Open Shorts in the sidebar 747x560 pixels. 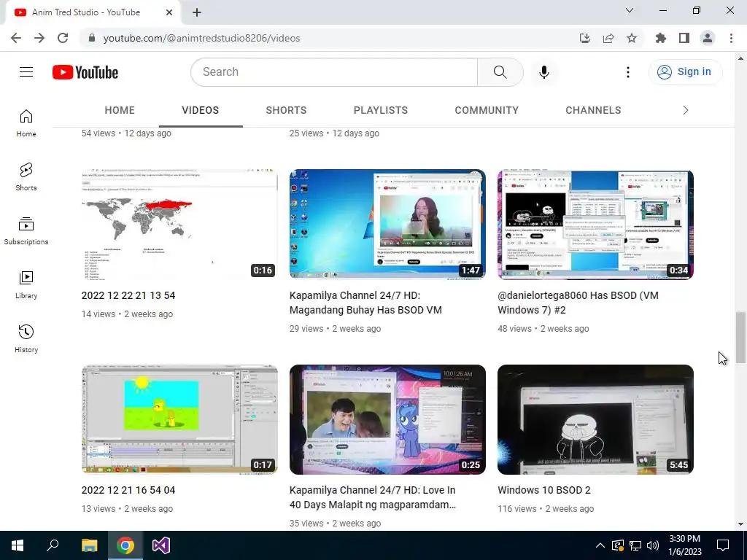click(x=26, y=176)
